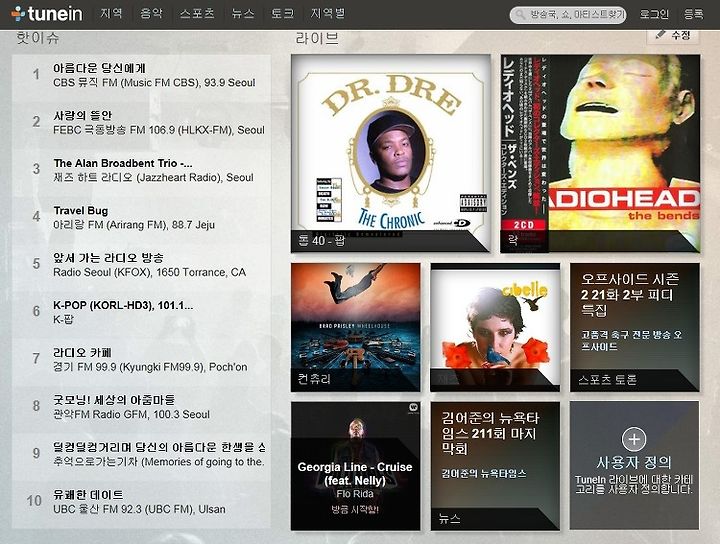The height and width of the screenshot is (544, 720).
Task: Open the 지역 menu
Action: click(x=112, y=13)
